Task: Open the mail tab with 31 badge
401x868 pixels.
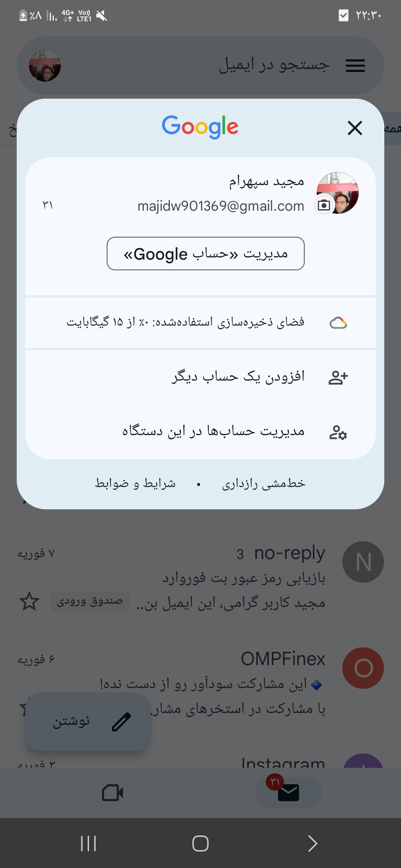Action: tap(288, 793)
